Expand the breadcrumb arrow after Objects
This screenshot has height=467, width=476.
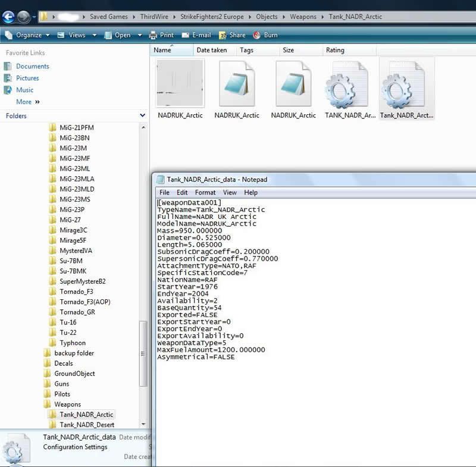pyautogui.click(x=284, y=17)
